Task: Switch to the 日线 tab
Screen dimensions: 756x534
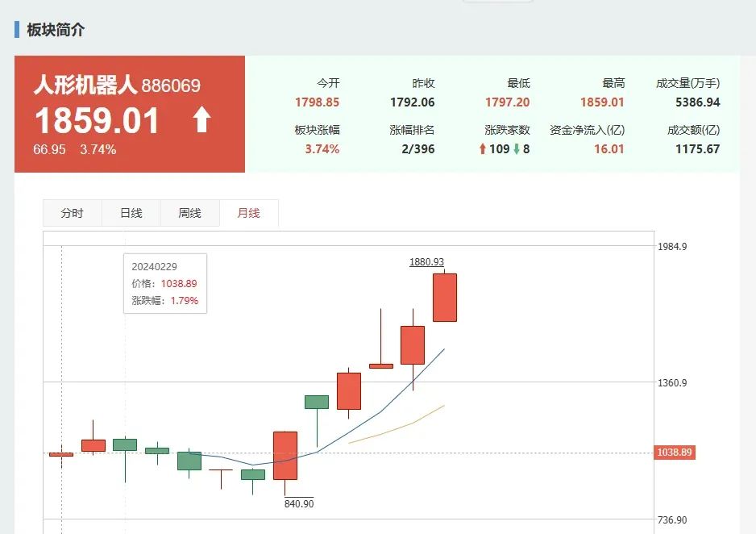Action: pyautogui.click(x=131, y=213)
